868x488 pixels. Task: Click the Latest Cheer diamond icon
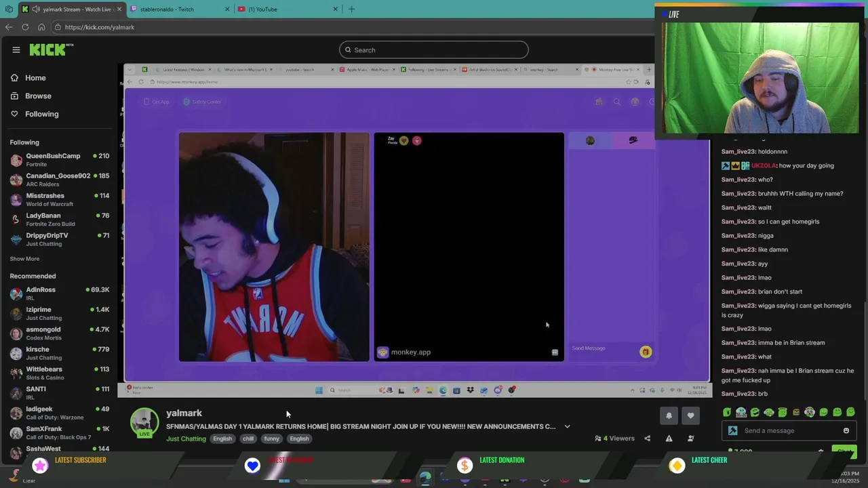677,465
